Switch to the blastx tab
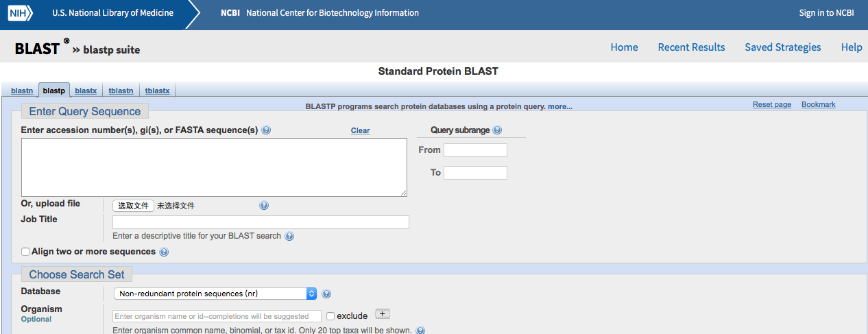Screen dimensions: 868x334 [86, 91]
